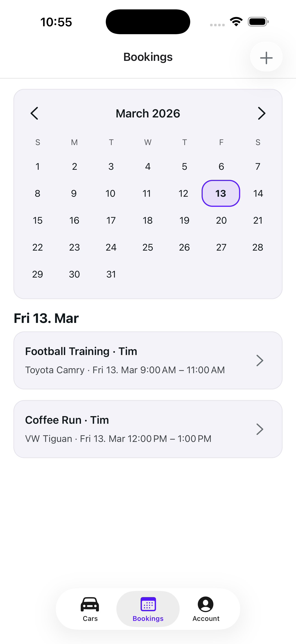Switch to the Cars tab label
296x644 pixels.
90,618
